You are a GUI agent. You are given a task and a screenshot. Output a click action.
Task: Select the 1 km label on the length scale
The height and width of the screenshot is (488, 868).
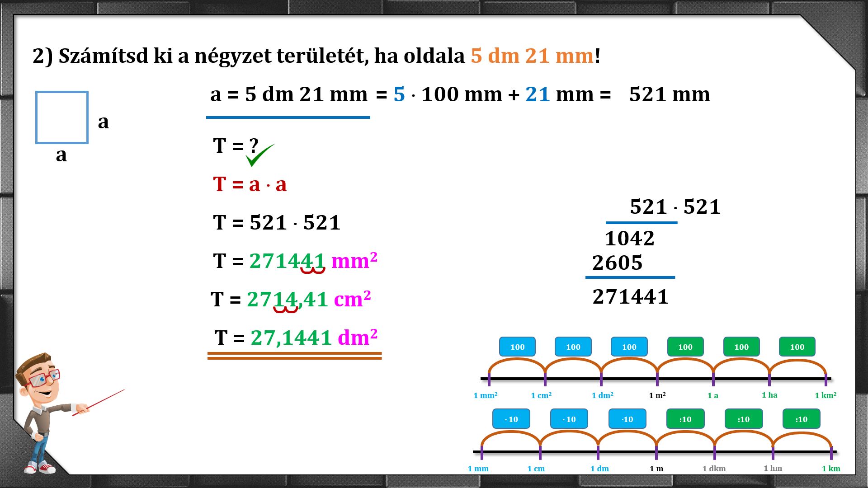point(830,469)
